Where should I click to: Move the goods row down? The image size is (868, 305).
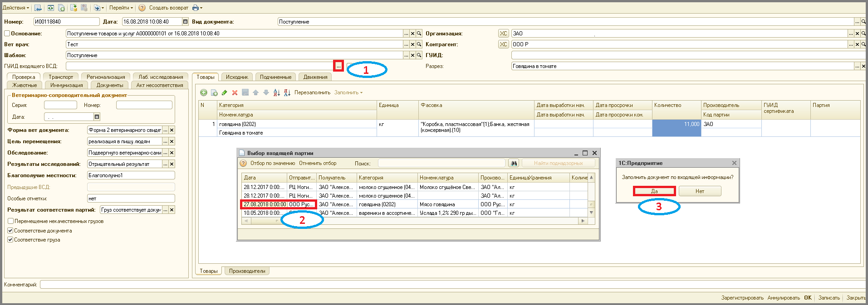click(266, 92)
